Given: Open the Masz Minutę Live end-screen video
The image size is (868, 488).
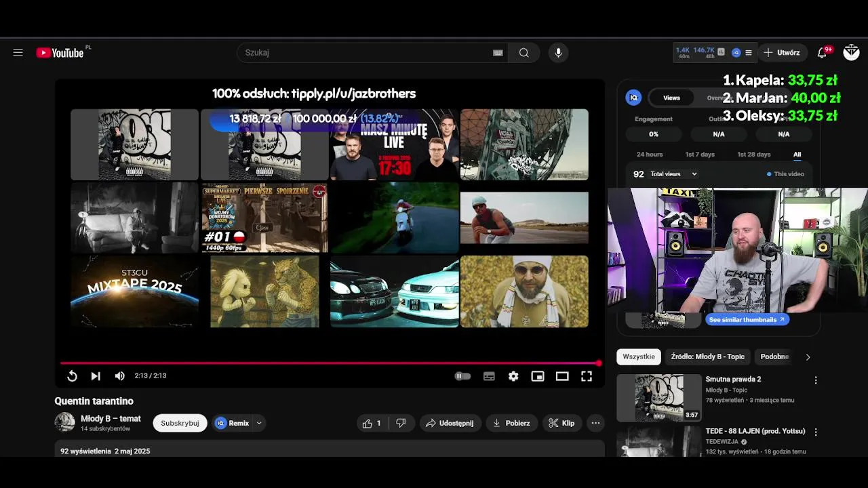Looking at the screenshot, I should click(x=393, y=144).
